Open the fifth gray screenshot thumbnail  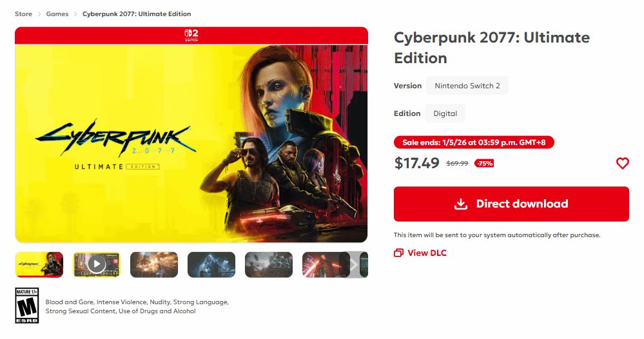(268, 264)
